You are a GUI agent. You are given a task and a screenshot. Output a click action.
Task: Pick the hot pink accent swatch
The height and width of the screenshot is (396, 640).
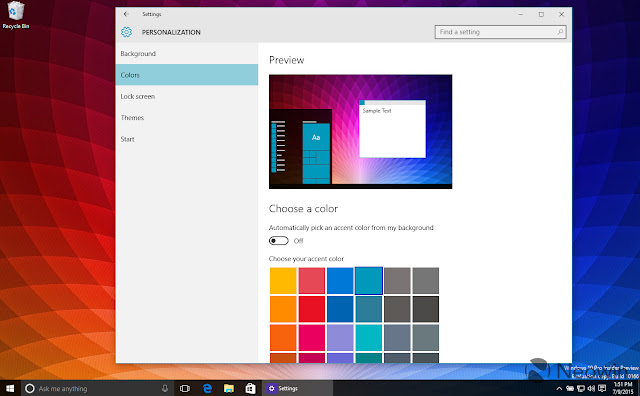[311, 338]
